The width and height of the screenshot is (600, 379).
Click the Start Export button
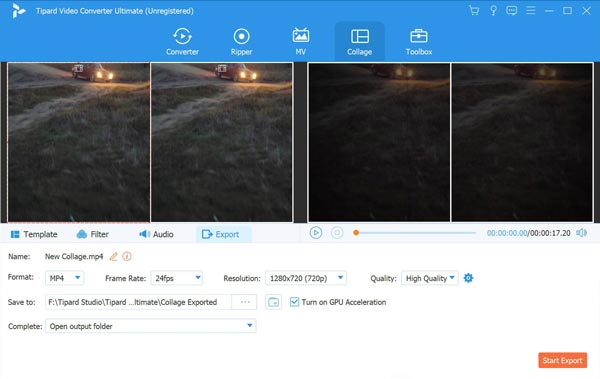coord(562,360)
